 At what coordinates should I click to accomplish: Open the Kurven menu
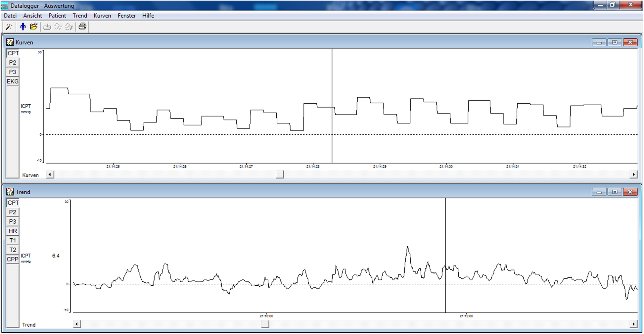point(102,16)
